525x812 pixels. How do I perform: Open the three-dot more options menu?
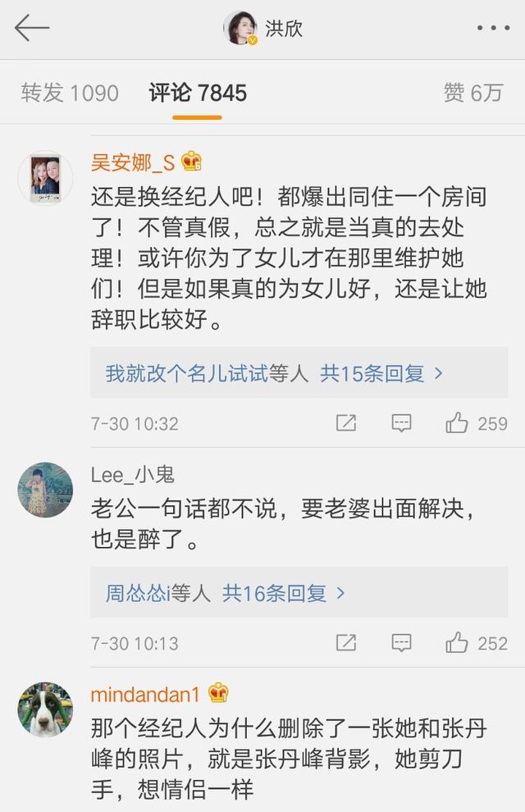click(x=493, y=29)
